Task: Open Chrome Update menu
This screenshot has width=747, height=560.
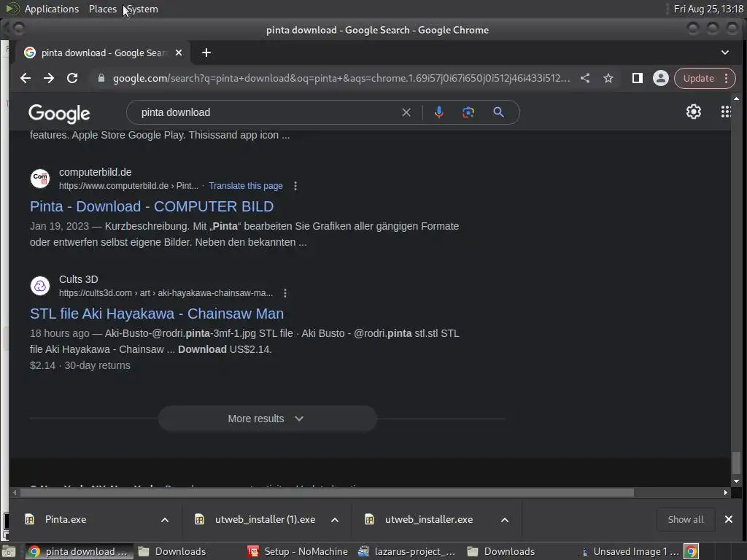Action: (x=705, y=78)
